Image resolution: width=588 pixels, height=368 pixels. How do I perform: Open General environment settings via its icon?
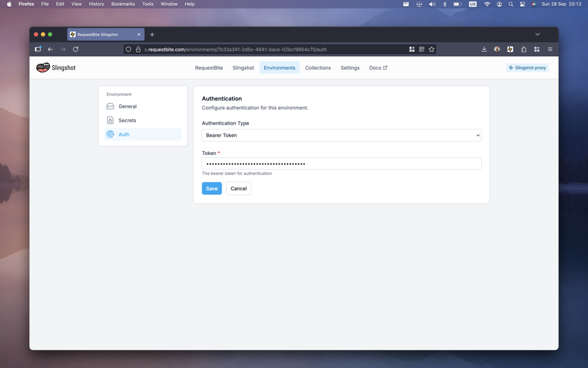(x=110, y=106)
